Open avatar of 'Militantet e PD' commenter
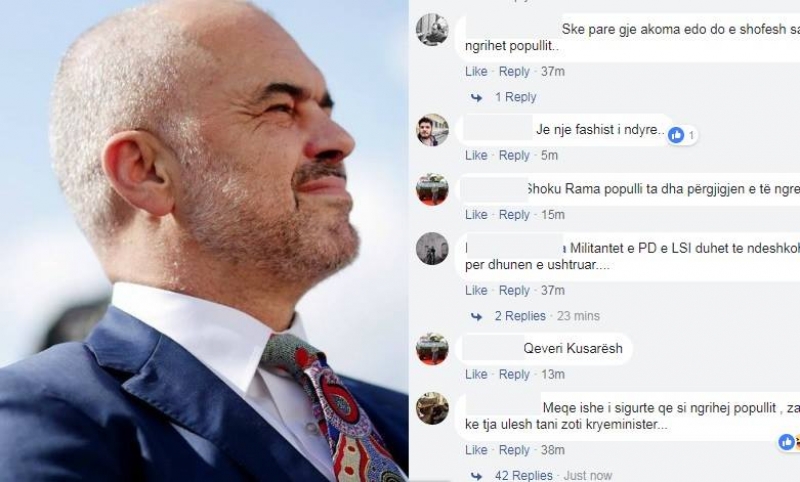 pyautogui.click(x=432, y=249)
